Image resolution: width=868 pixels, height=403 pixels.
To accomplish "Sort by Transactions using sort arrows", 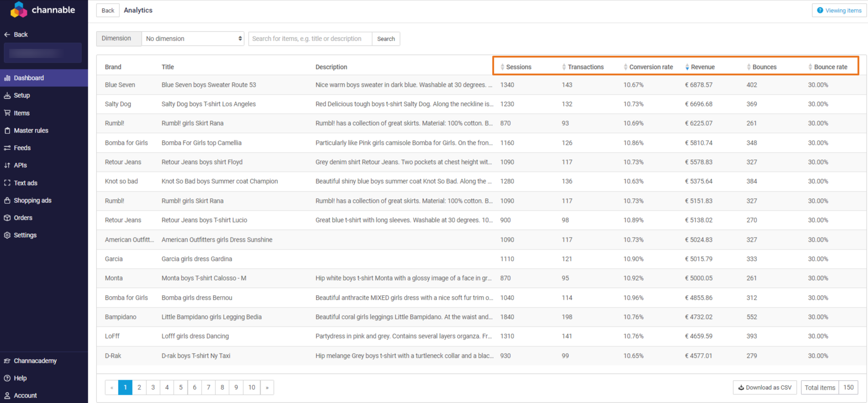I will [x=564, y=67].
